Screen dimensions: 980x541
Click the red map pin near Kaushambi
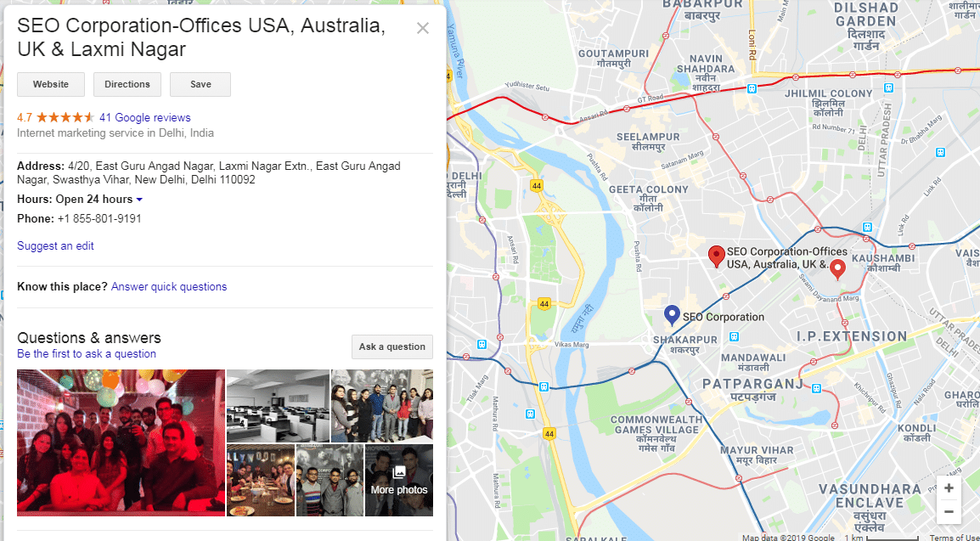(x=837, y=269)
